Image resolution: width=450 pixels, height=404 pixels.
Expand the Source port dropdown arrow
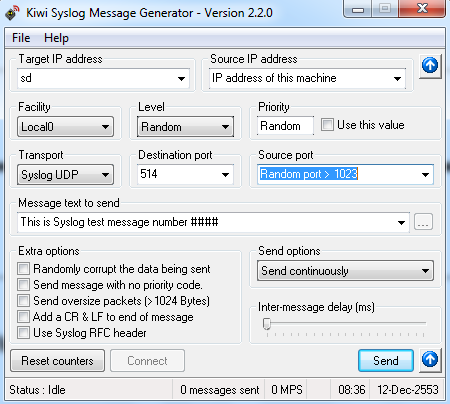(425, 175)
